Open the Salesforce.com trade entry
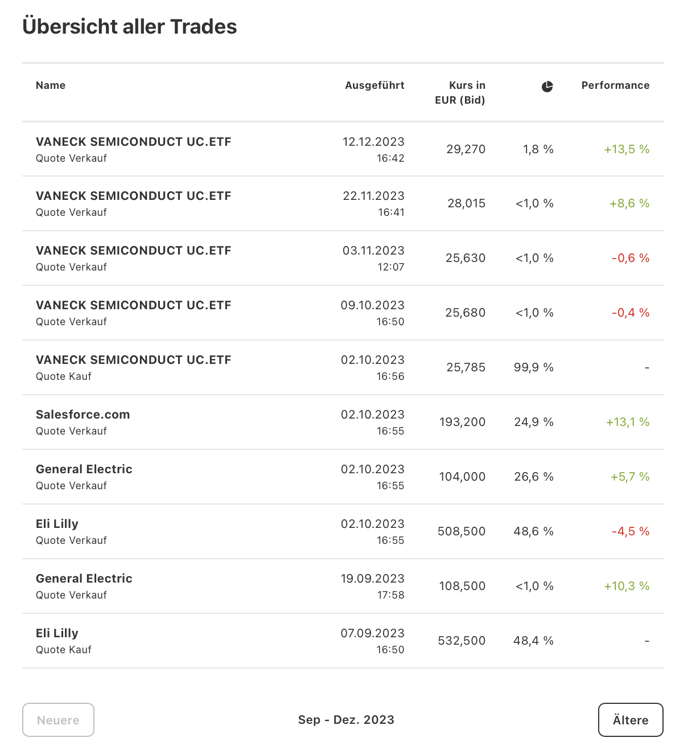Image resolution: width=700 pixels, height=754 pixels. tap(83, 415)
